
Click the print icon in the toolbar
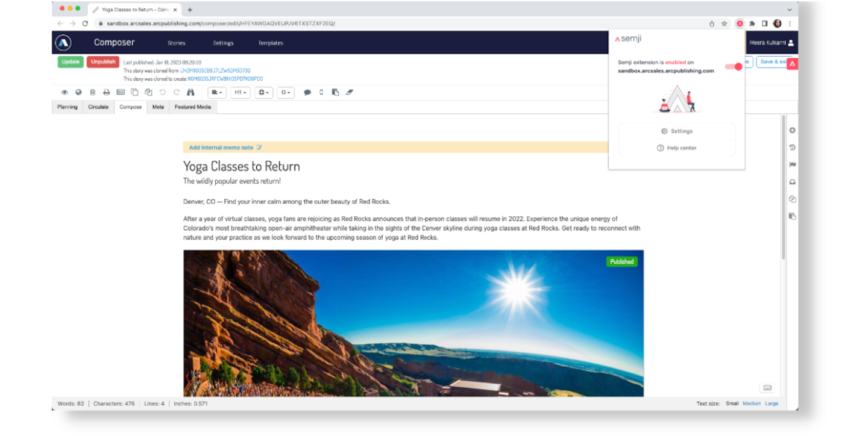pos(106,93)
